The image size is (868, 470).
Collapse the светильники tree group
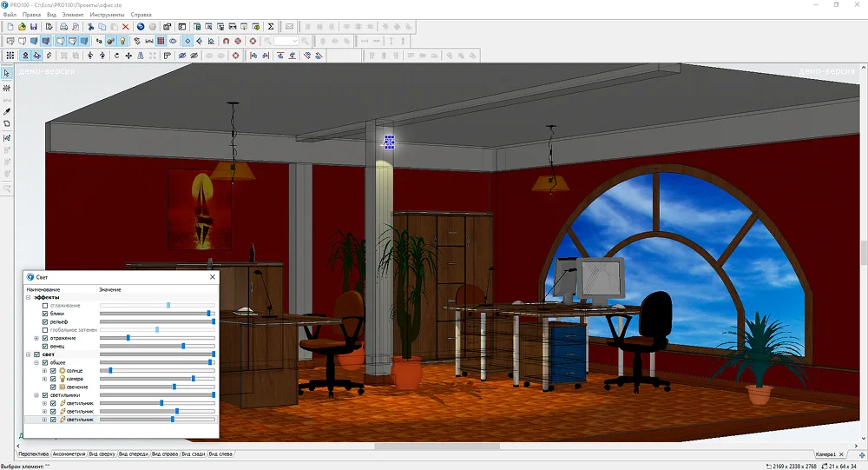(36, 395)
